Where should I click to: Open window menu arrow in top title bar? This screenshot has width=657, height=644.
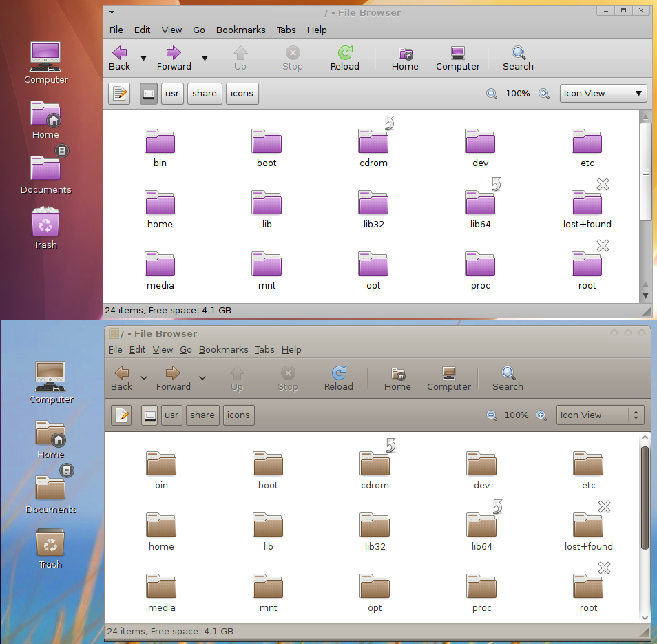pyautogui.click(x=112, y=12)
